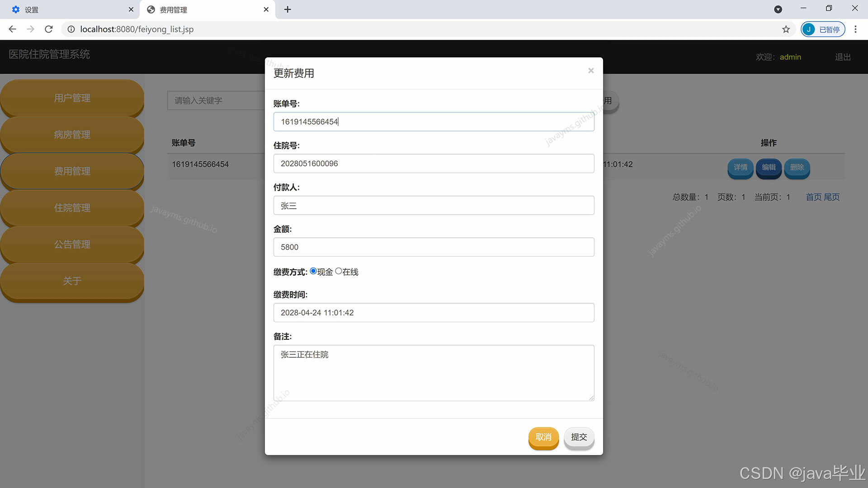Click the 账单号 column header
868x488 pixels.
point(184,143)
